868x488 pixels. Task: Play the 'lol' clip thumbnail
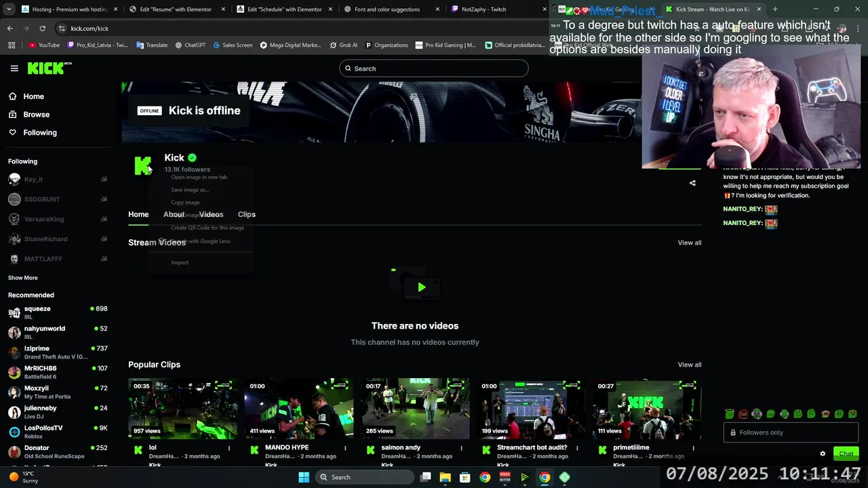pyautogui.click(x=183, y=409)
